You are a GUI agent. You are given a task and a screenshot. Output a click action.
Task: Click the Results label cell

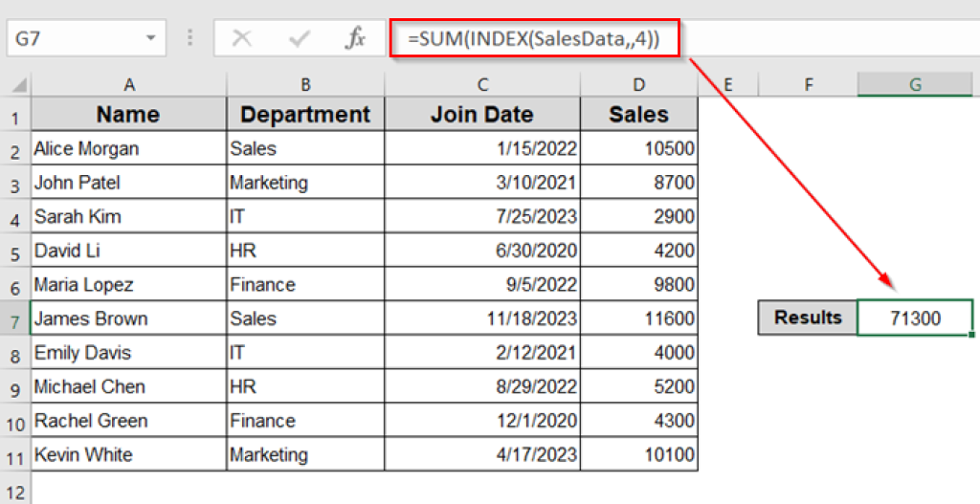point(808,318)
